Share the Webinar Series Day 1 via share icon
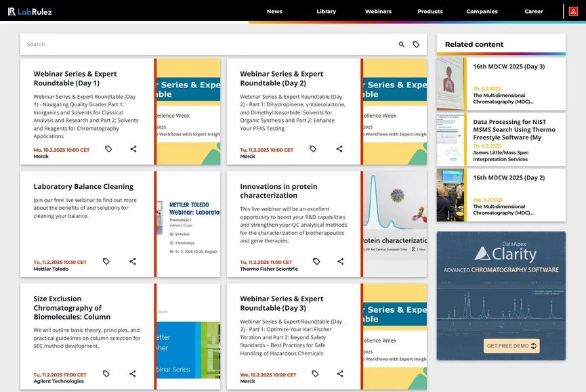 (x=133, y=149)
